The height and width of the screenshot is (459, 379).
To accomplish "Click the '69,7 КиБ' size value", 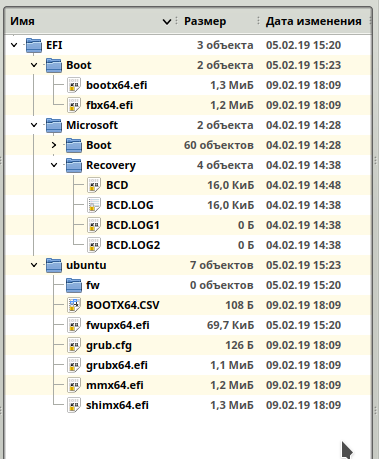I will coord(231,325).
